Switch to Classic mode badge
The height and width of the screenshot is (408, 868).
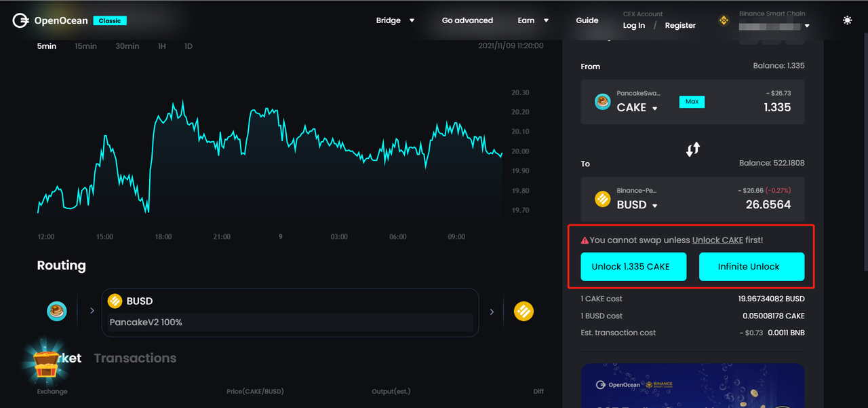click(x=110, y=21)
